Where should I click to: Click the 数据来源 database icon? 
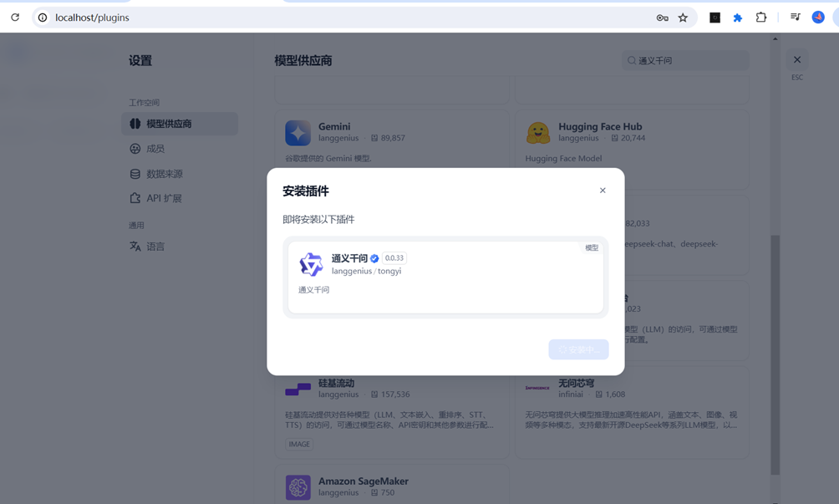pyautogui.click(x=135, y=174)
